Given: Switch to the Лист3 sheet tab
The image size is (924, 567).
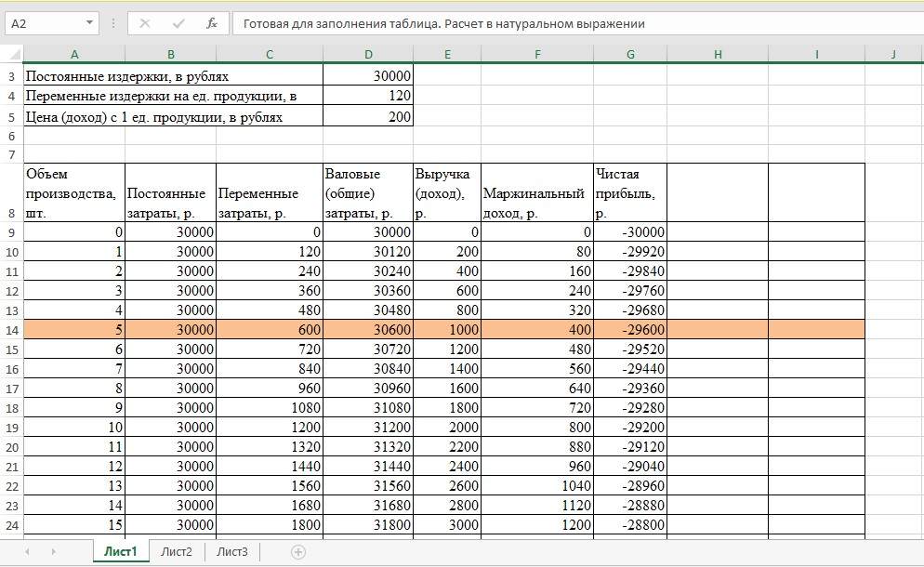Looking at the screenshot, I should click(232, 552).
